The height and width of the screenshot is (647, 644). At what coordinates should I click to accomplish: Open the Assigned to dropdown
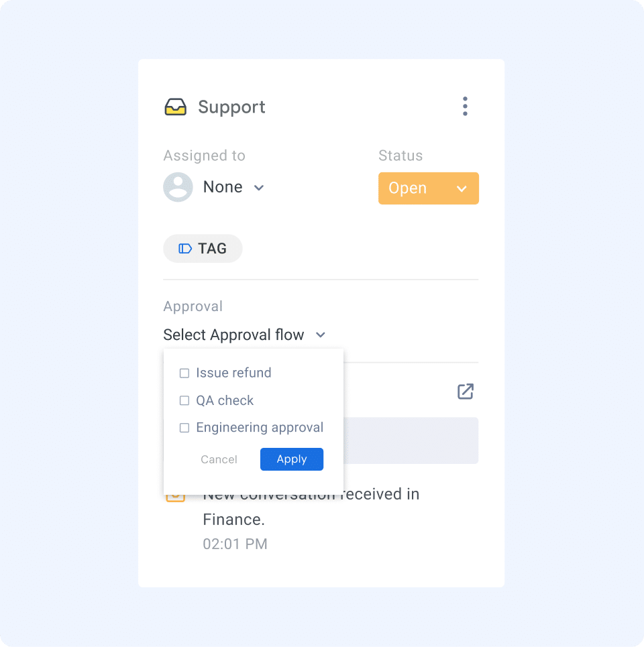pyautogui.click(x=215, y=187)
